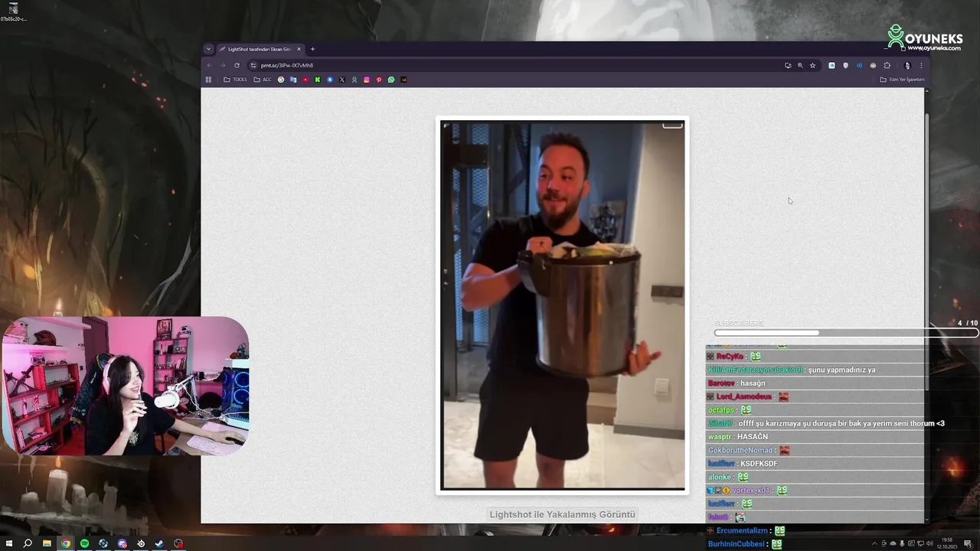
Task: Click the vortex_x01 username in chat
Action: [751, 491]
